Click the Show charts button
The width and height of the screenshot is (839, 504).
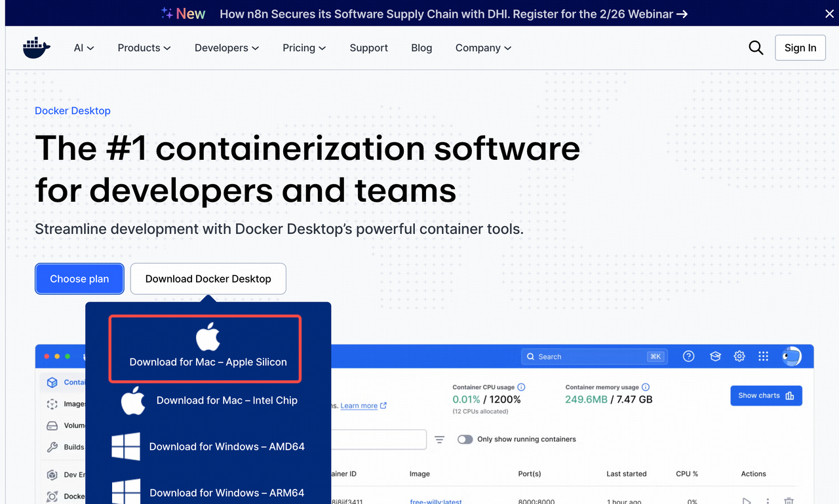point(766,396)
